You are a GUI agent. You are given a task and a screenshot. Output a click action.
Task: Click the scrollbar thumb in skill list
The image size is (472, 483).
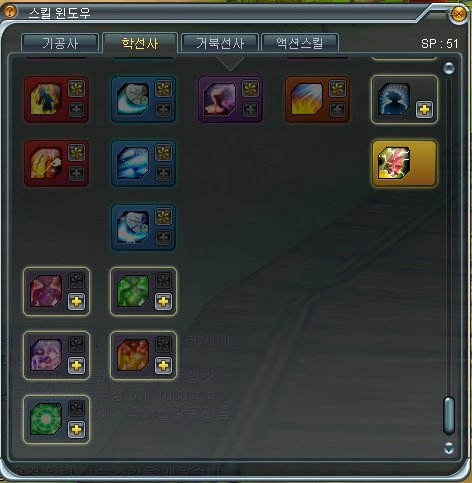click(449, 415)
